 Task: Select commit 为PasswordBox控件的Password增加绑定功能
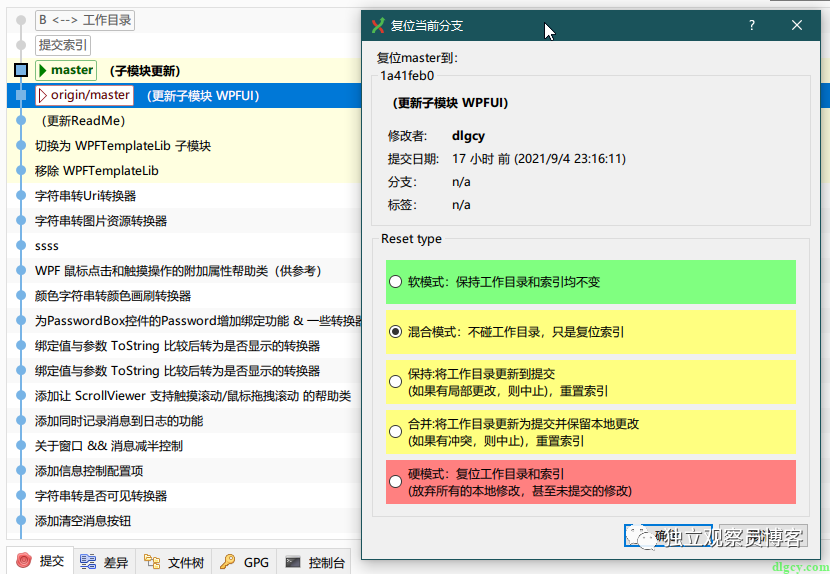click(x=184, y=321)
